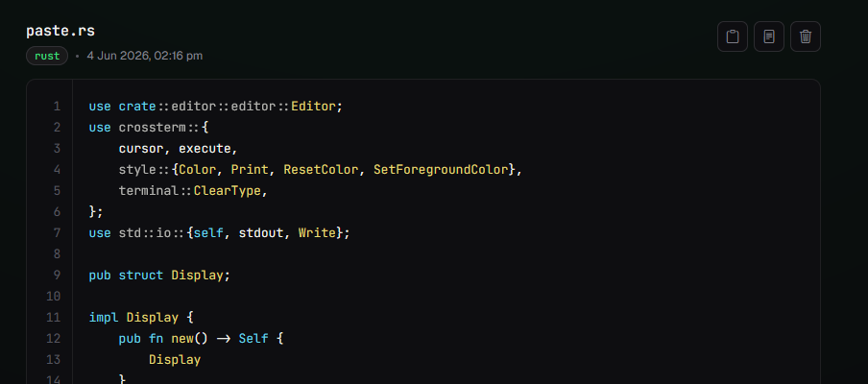868x384 pixels.
Task: Click the stdout word on line 7
Action: coord(261,233)
